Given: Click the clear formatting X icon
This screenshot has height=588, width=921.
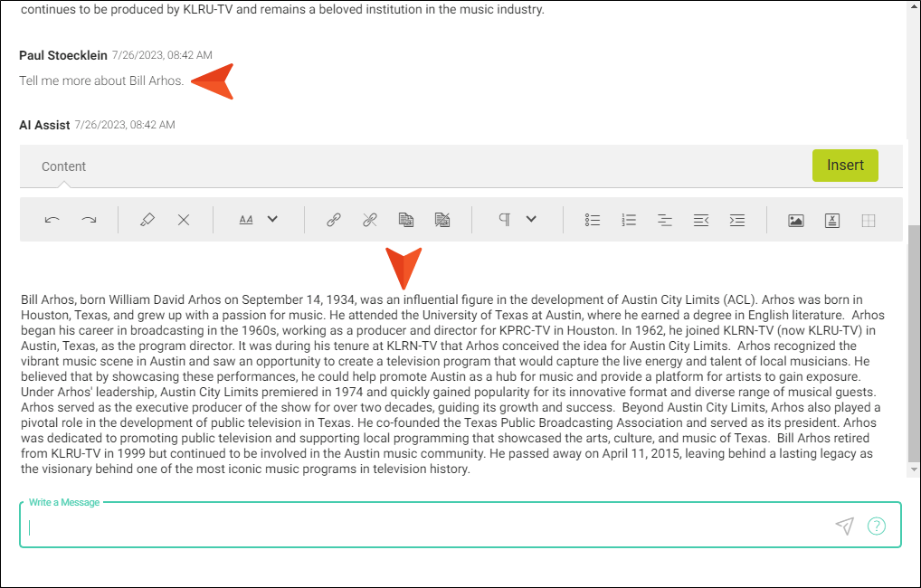Looking at the screenshot, I should pyautogui.click(x=184, y=220).
